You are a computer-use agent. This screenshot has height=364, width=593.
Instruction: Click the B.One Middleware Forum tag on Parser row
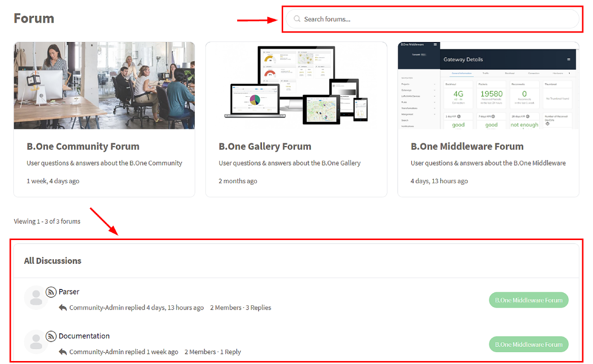(529, 300)
